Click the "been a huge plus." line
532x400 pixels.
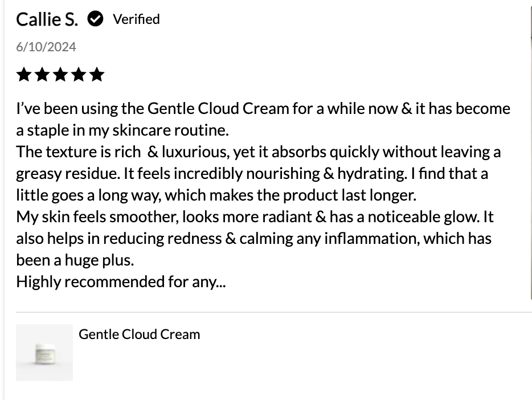point(75,260)
